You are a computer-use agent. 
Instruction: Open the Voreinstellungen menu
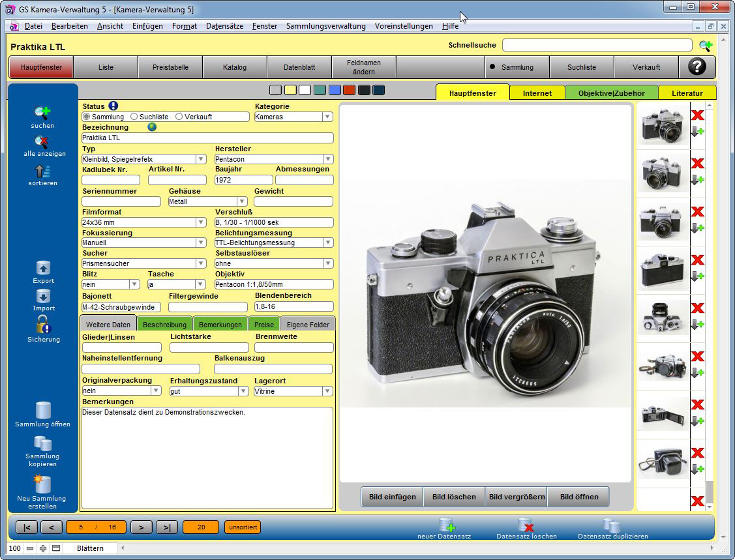[404, 26]
